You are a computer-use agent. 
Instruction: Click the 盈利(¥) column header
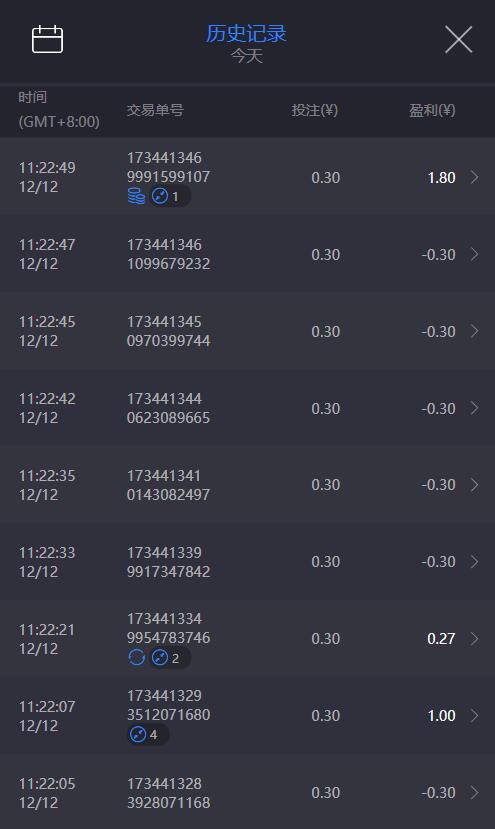coord(432,110)
